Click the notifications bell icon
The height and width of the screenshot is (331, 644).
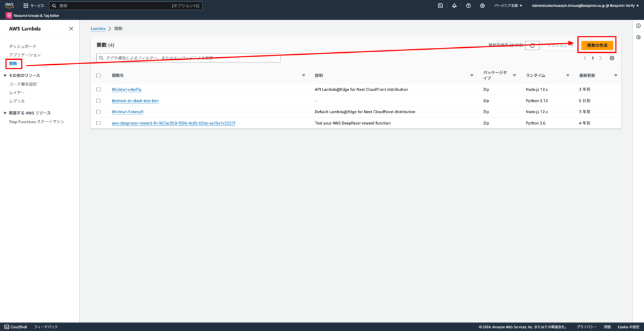[x=454, y=6]
